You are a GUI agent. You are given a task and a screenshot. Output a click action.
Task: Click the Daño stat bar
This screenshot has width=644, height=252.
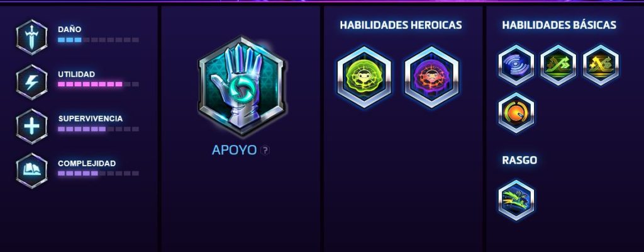(98, 40)
